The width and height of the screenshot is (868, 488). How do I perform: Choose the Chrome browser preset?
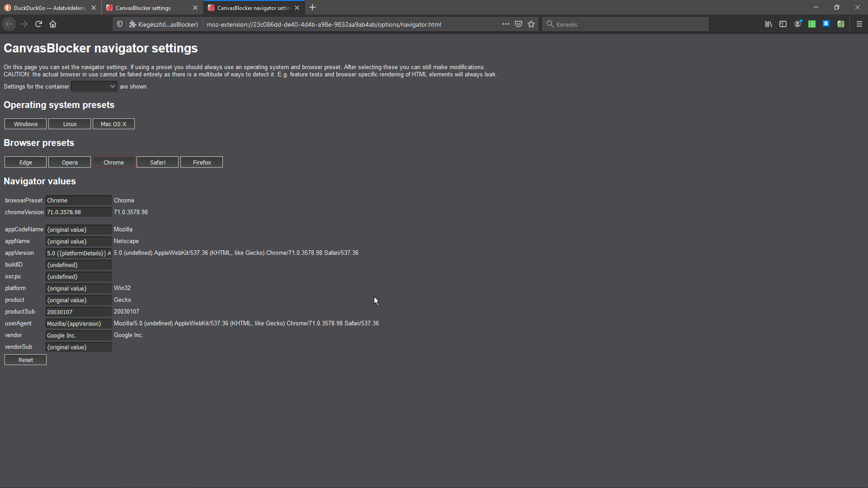(x=113, y=162)
